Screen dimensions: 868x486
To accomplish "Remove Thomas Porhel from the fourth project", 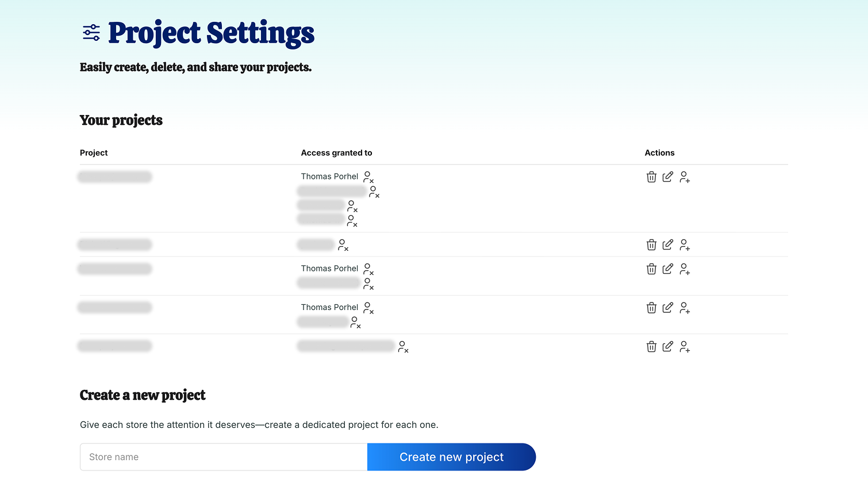I will click(x=368, y=308).
